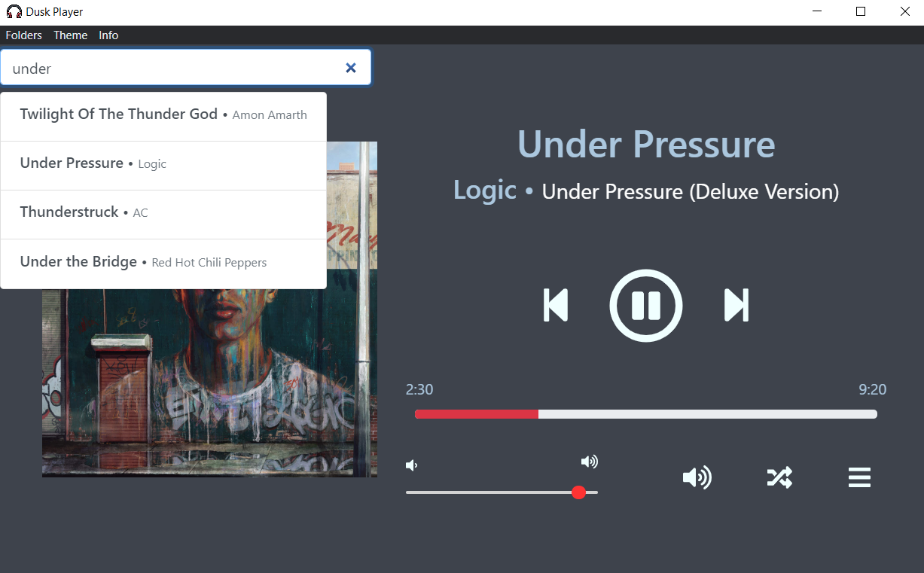Toggle shuffle mode
The image size is (924, 573).
point(779,477)
